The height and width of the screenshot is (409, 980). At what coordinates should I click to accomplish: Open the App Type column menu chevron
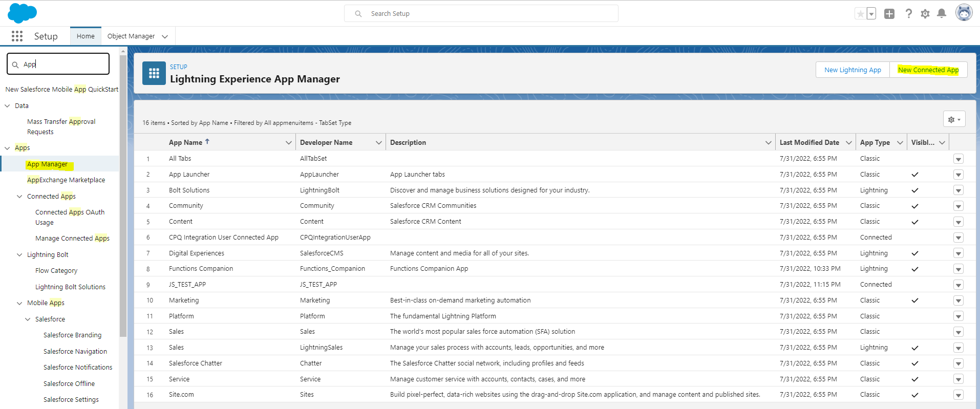(900, 142)
